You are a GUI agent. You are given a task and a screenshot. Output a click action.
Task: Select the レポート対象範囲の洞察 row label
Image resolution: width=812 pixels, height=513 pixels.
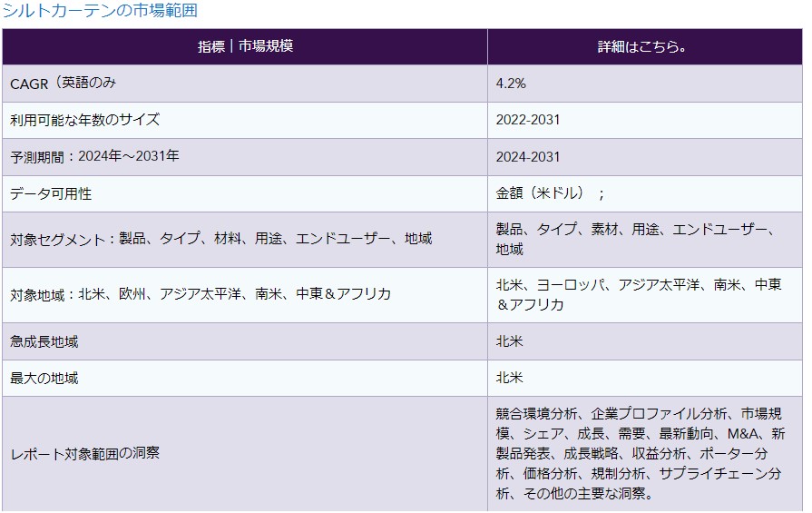coord(85,453)
